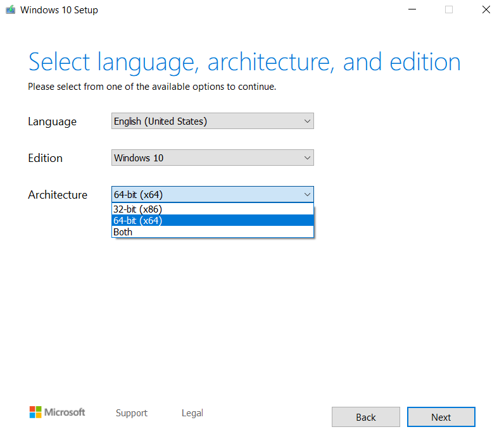
Task: Open the Support link
Action: coord(132,413)
